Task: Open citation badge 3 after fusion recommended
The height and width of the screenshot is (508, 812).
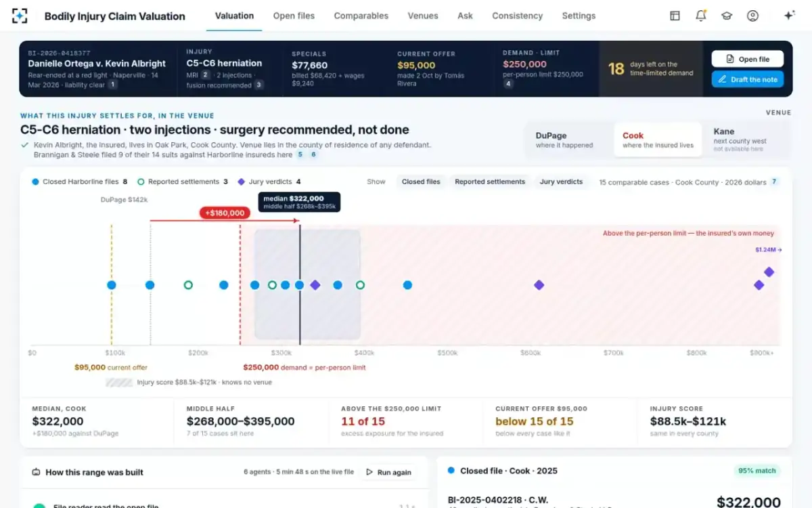Action: pyautogui.click(x=258, y=85)
